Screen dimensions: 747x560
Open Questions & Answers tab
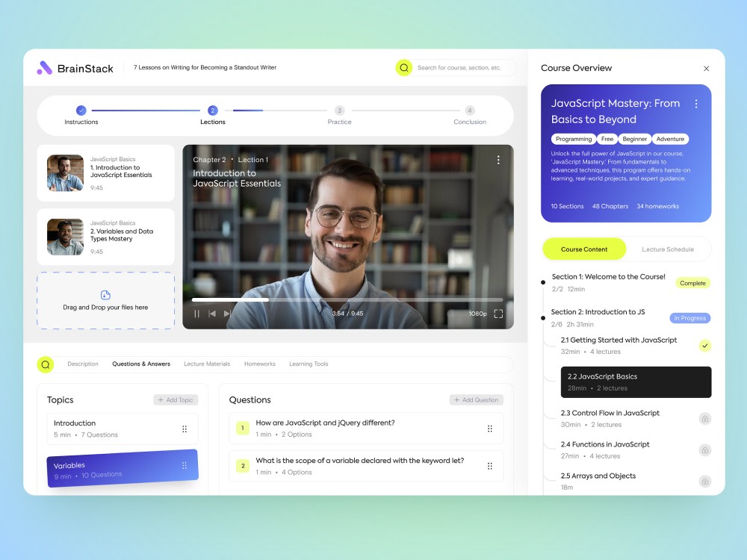141,364
